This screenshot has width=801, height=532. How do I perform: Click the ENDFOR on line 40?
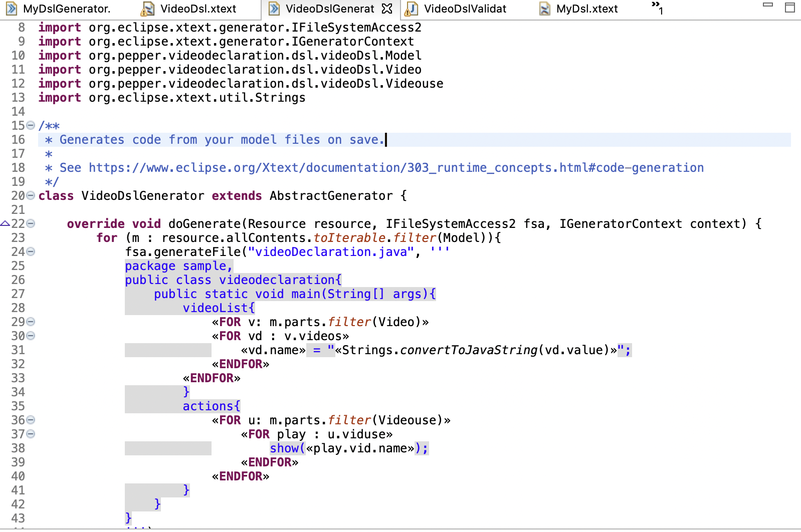point(241,476)
